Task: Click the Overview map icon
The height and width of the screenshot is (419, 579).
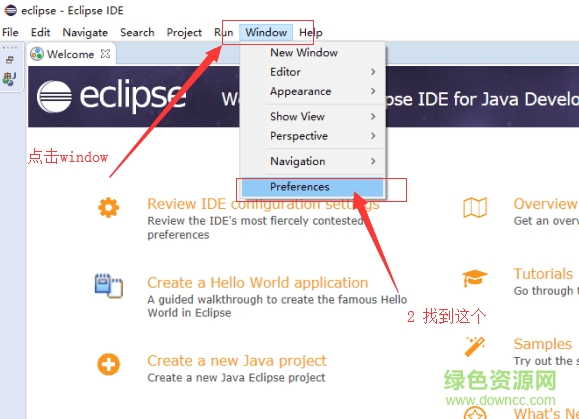Action: pyautogui.click(x=475, y=207)
